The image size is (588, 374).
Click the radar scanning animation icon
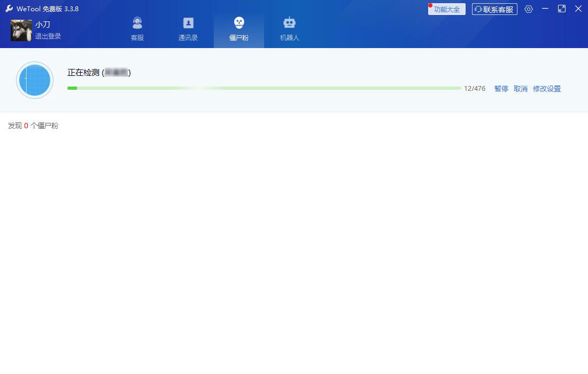(x=35, y=80)
